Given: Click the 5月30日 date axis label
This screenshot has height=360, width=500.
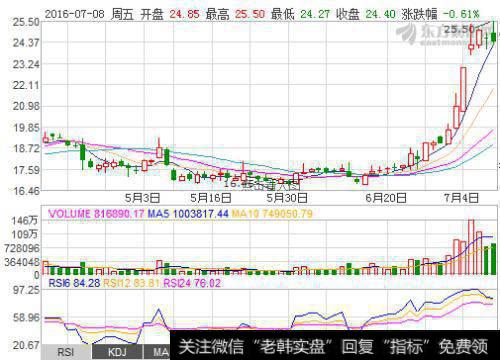Looking at the screenshot, I should 287,198.
